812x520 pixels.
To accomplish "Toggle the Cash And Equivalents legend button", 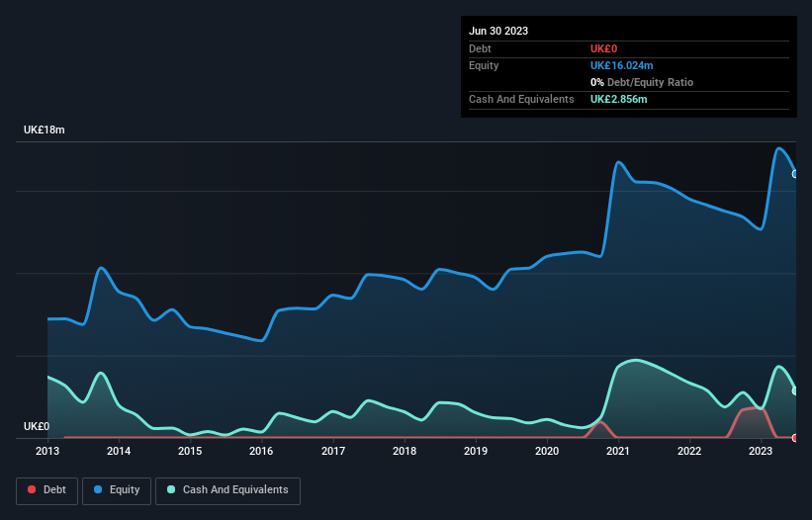I will pyautogui.click(x=227, y=490).
